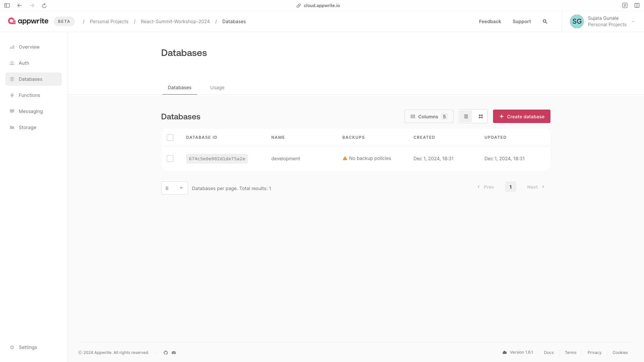Go back using browser back arrow

(x=19, y=5)
